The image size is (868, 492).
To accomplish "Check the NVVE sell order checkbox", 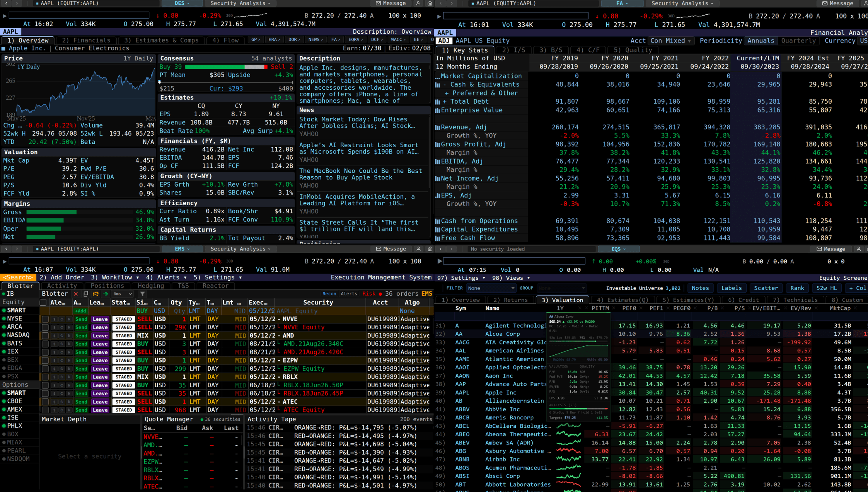I will 45,319.
